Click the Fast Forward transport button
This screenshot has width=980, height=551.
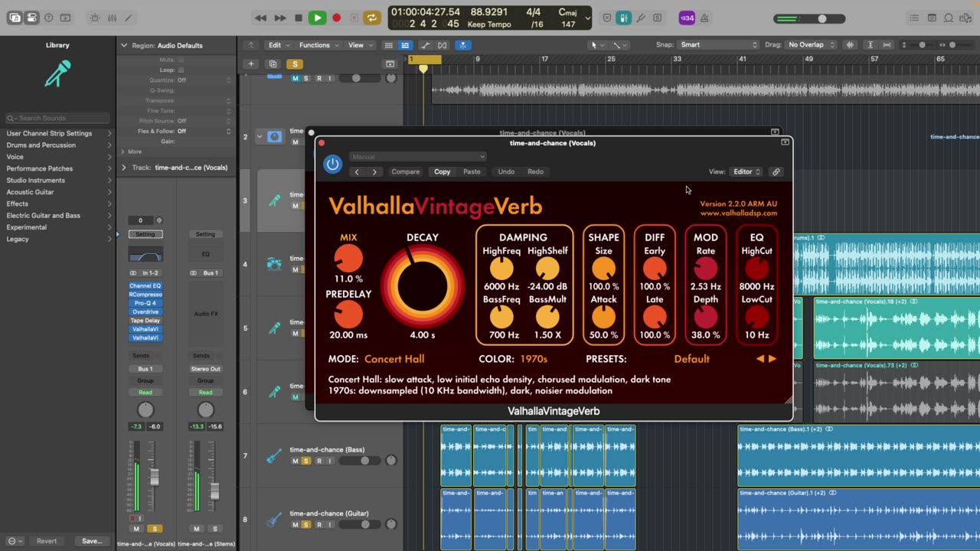click(x=280, y=18)
